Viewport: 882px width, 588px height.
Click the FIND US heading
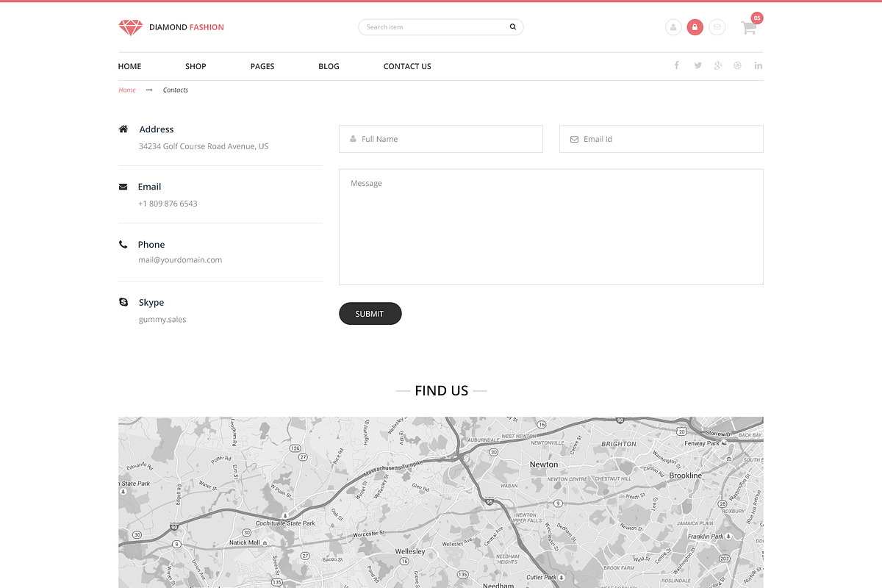point(441,391)
